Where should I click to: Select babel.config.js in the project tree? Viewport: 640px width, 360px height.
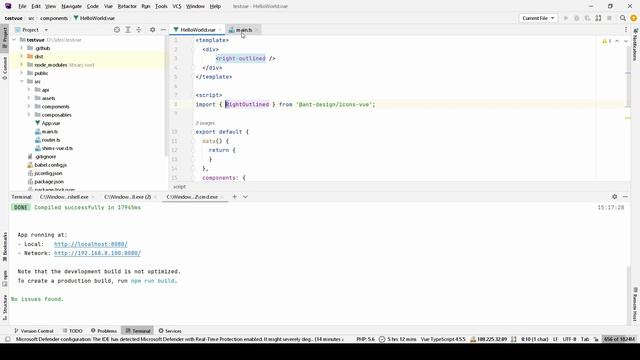tap(50, 165)
